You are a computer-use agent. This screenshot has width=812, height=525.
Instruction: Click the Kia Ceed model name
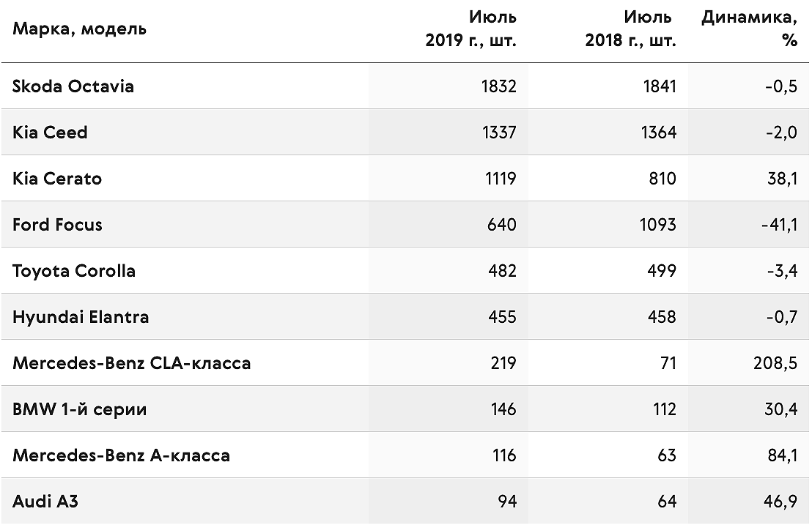[x=50, y=133]
